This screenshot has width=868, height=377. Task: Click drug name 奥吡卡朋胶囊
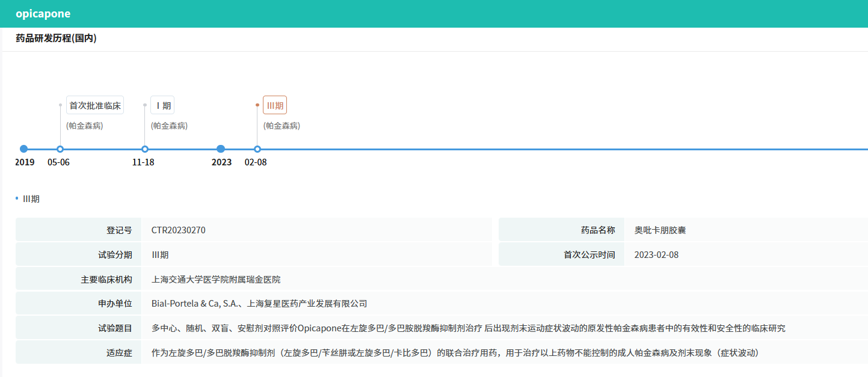point(660,230)
